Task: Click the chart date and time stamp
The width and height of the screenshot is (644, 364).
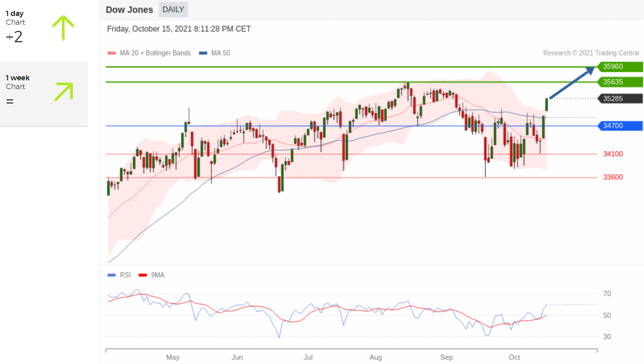Action: tap(179, 29)
